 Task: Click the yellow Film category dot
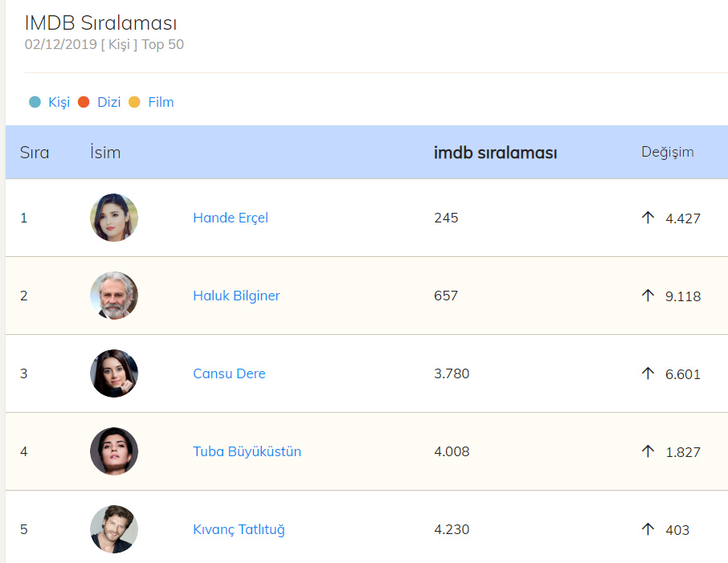click(x=134, y=102)
